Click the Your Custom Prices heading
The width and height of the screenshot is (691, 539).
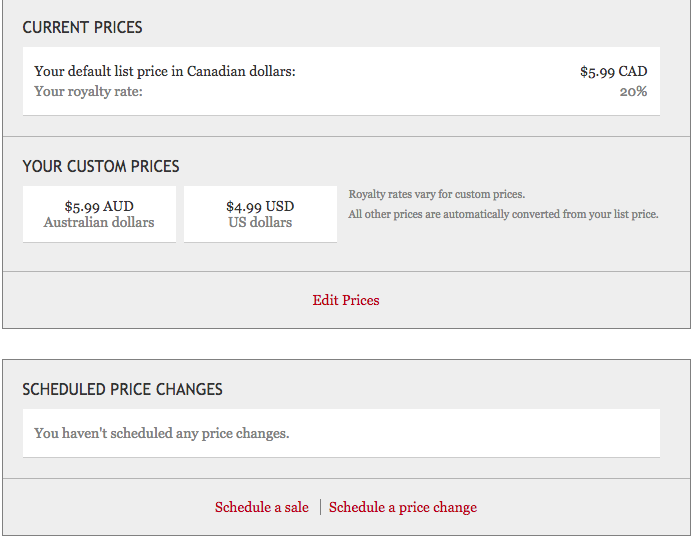101,166
